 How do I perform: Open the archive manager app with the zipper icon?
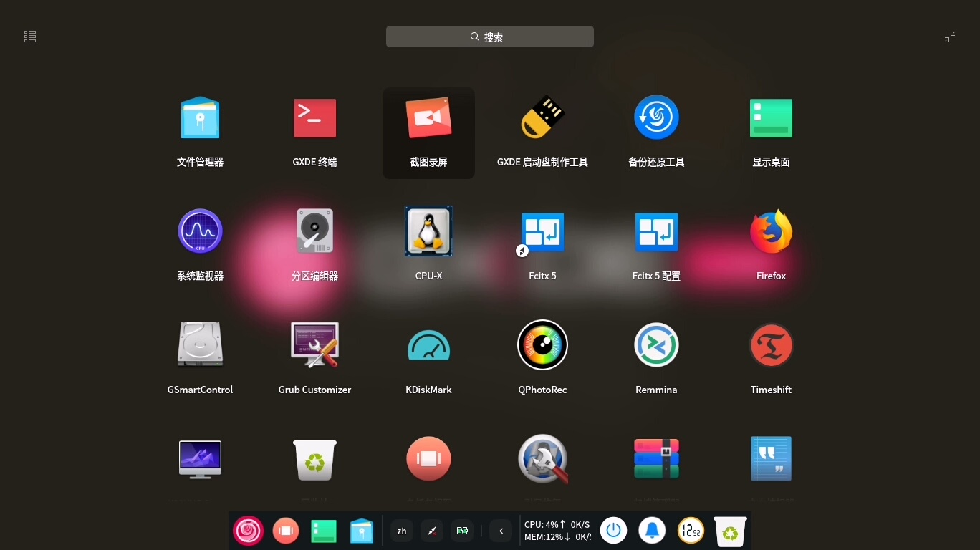coord(656,459)
